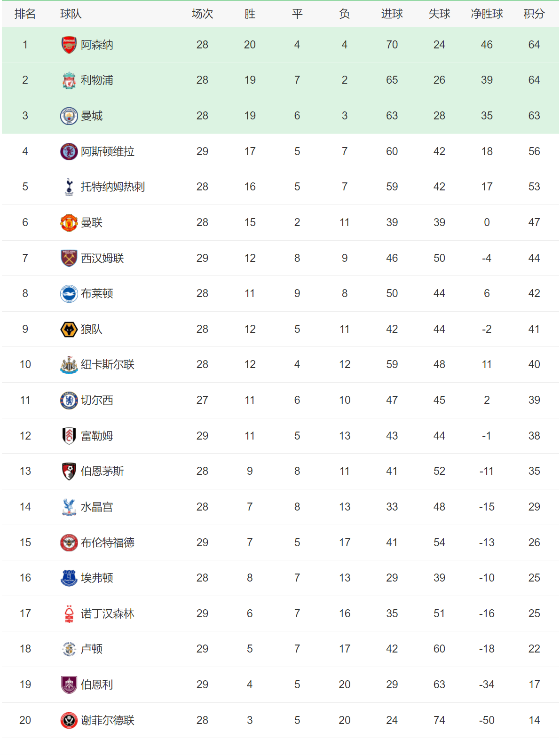Screen dimensions: 560x755
Task: Click the Liverpool club crest icon
Action: point(69,80)
